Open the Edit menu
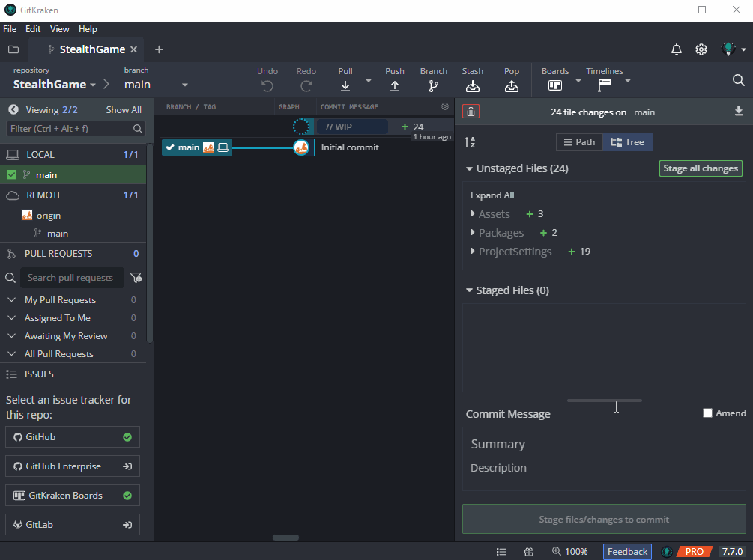Image resolution: width=753 pixels, height=560 pixels. (x=33, y=28)
